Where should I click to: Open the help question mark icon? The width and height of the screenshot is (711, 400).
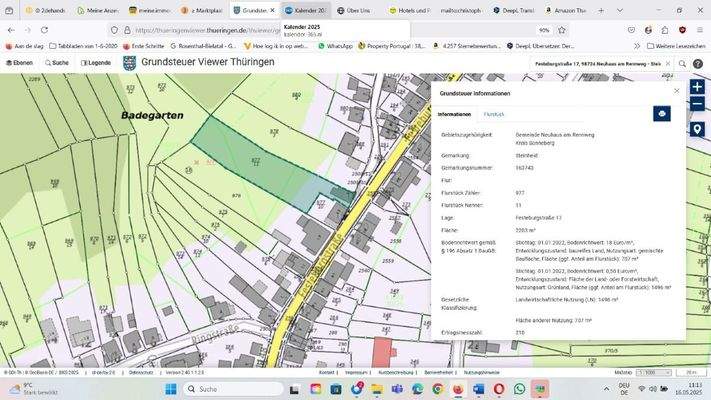697,62
